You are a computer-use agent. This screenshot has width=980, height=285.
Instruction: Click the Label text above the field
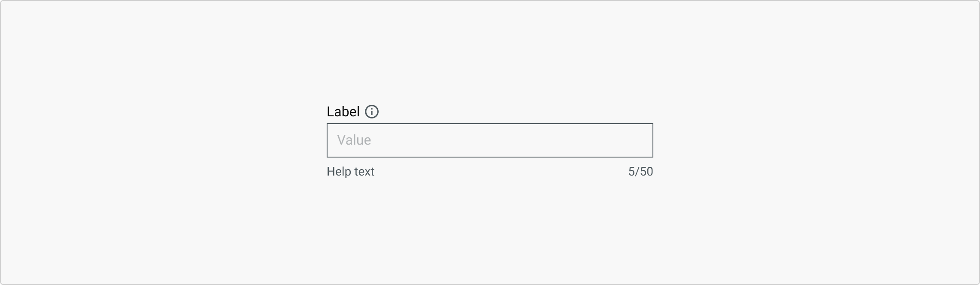pyautogui.click(x=343, y=112)
